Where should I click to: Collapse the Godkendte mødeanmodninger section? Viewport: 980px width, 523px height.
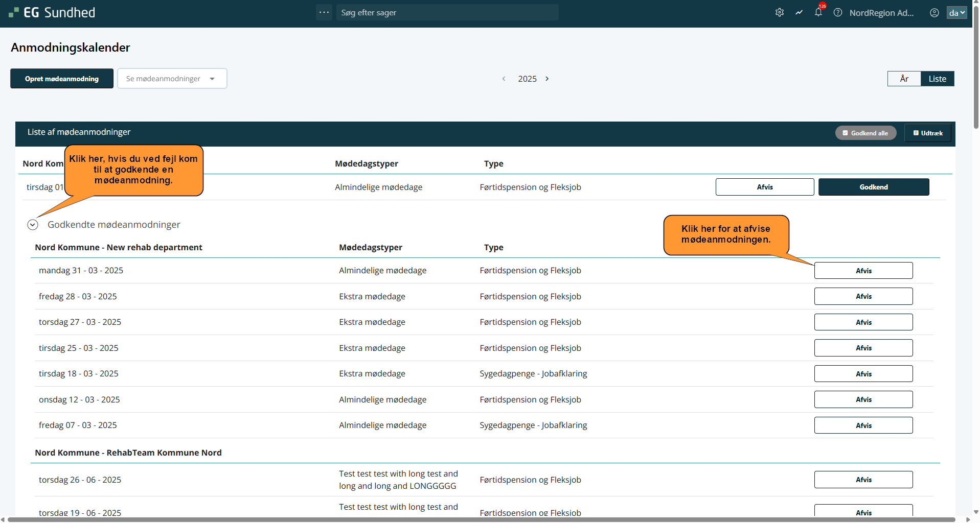(33, 225)
